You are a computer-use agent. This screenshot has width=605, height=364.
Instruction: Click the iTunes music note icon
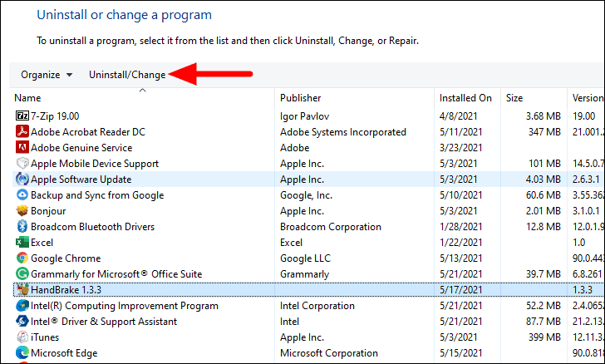pos(22,337)
